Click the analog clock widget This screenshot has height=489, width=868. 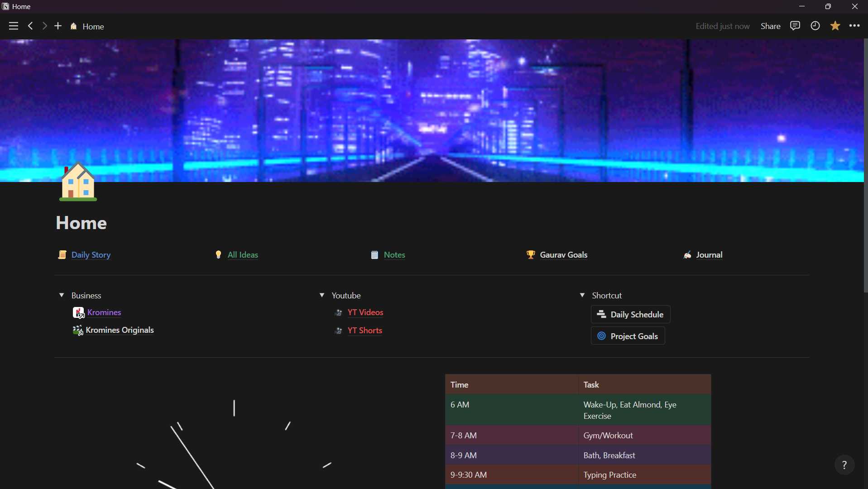(234, 444)
